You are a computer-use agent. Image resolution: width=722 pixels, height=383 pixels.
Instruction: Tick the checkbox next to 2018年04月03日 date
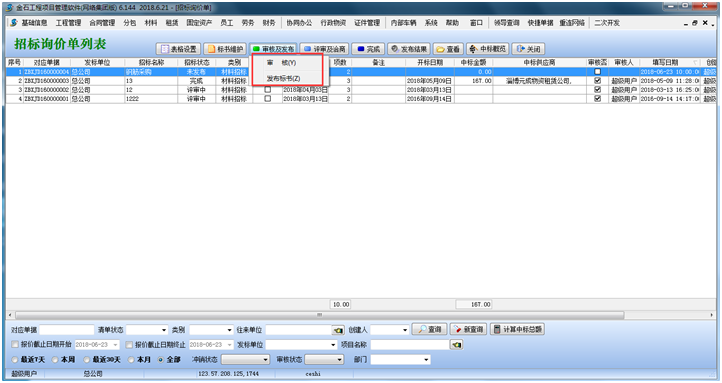[268, 90]
